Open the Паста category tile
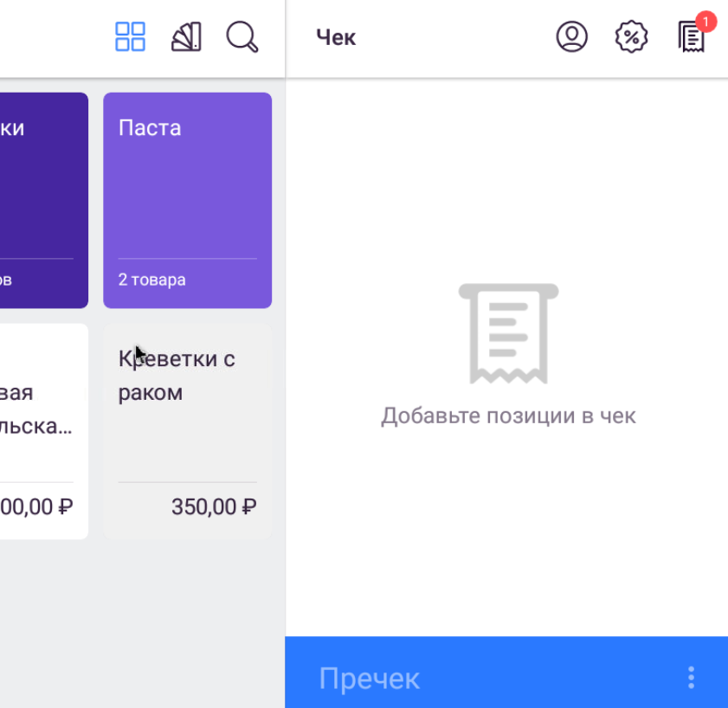Viewport: 728px width, 708px height. pos(187,200)
